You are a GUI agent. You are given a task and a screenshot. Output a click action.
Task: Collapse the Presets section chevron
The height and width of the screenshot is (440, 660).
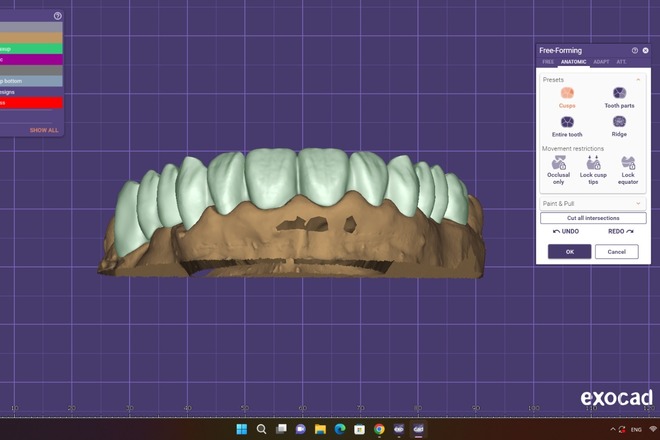coord(638,80)
